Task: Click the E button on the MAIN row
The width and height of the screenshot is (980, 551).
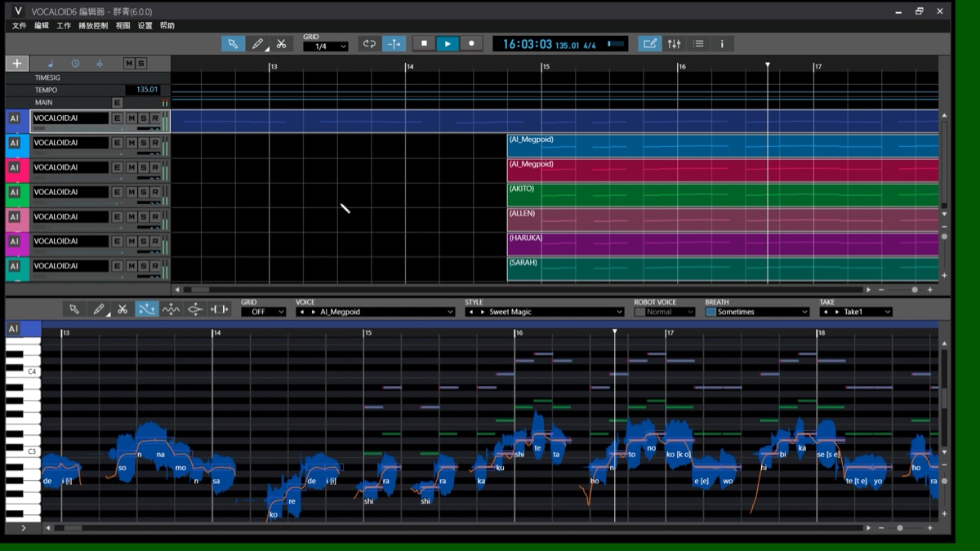Action: pos(118,103)
